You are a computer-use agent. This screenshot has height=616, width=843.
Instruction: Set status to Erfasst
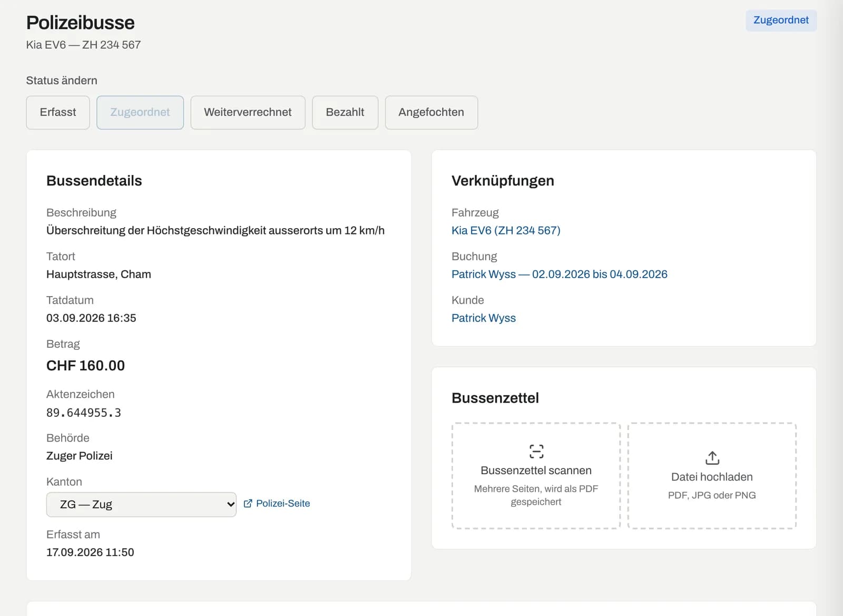point(58,112)
